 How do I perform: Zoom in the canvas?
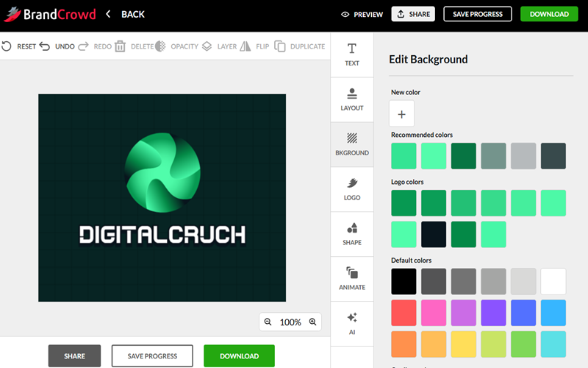click(313, 322)
